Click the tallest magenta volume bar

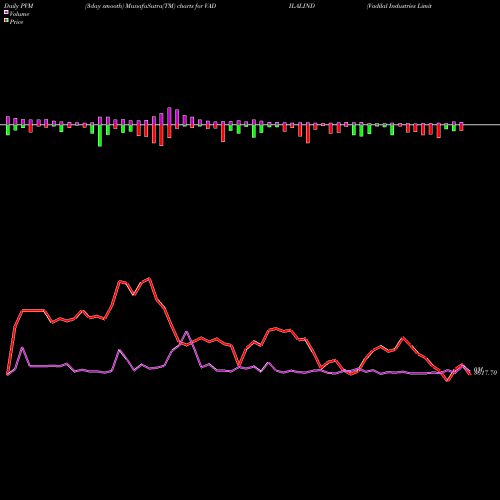169,116
